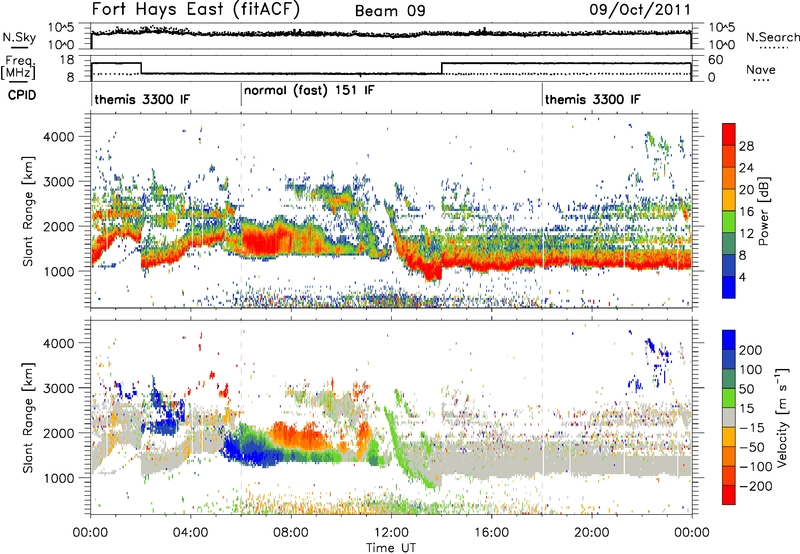This screenshot has width=800, height=554.
Task: Click the "18" tick on frequency axis
Action: pyautogui.click(x=67, y=60)
